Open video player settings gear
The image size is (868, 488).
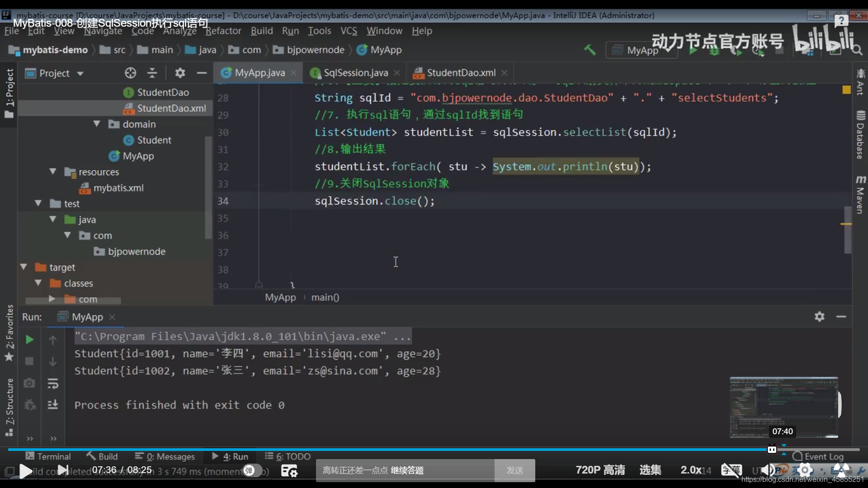coord(805,470)
